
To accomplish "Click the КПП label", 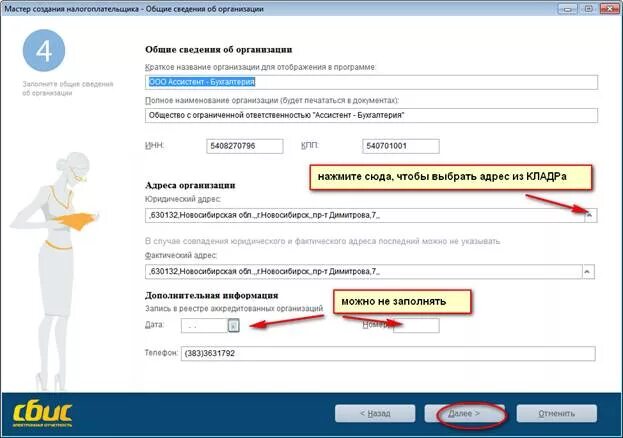I will coord(310,145).
